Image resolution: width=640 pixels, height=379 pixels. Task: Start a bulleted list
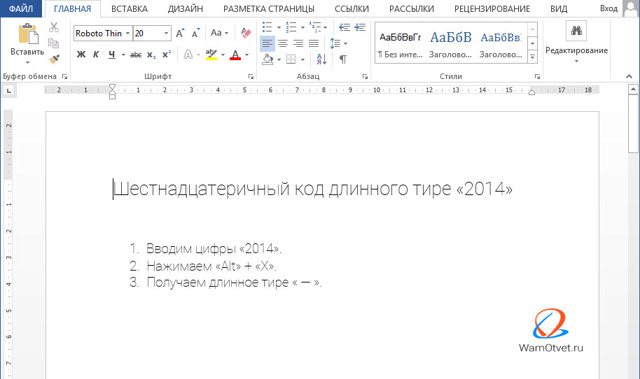click(x=267, y=27)
